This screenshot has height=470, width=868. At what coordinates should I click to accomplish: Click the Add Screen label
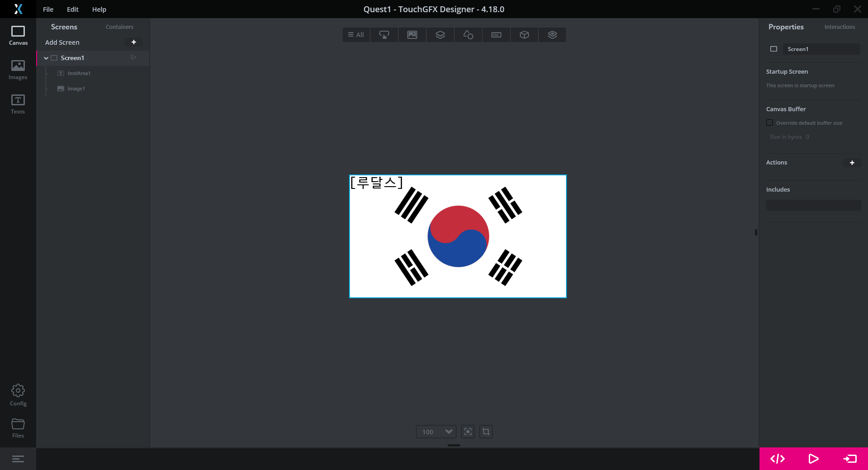pyautogui.click(x=62, y=42)
